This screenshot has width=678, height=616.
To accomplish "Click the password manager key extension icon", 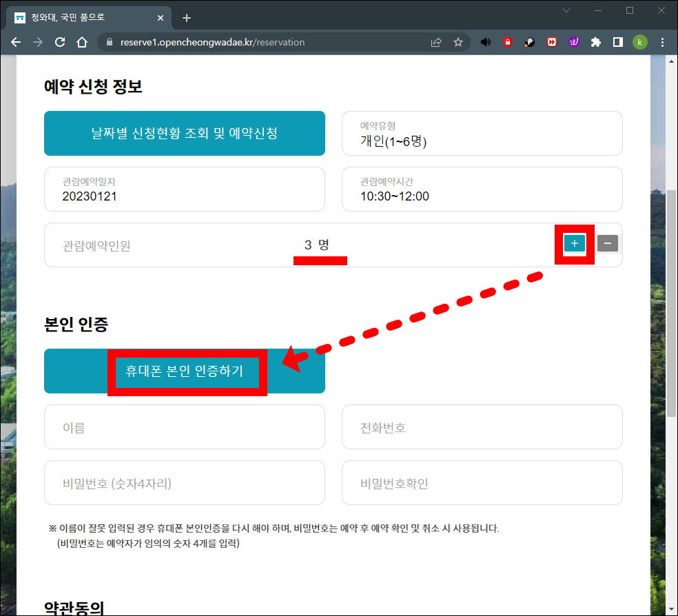I will (529, 42).
